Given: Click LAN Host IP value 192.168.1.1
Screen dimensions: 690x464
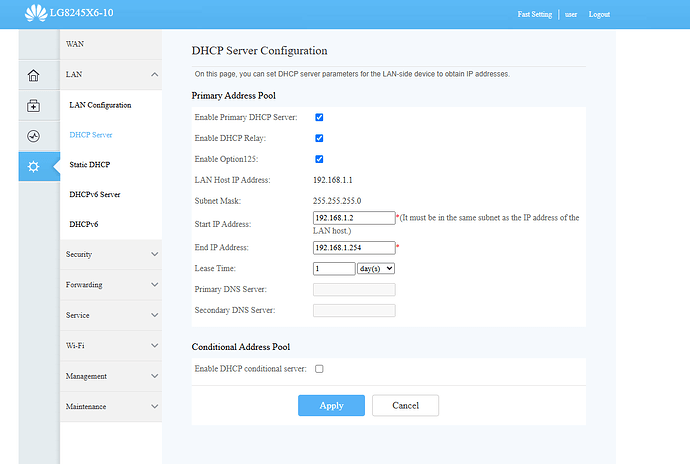Looking at the screenshot, I should (x=333, y=180).
